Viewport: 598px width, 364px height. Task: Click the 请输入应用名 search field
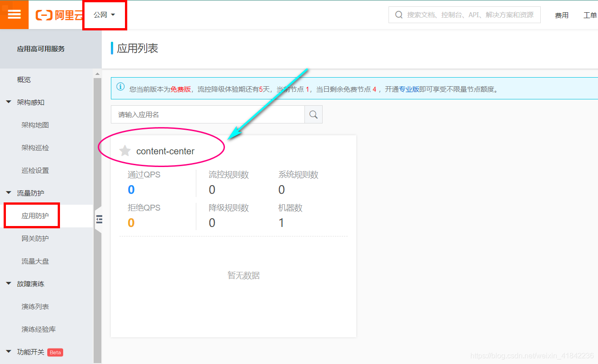208,114
